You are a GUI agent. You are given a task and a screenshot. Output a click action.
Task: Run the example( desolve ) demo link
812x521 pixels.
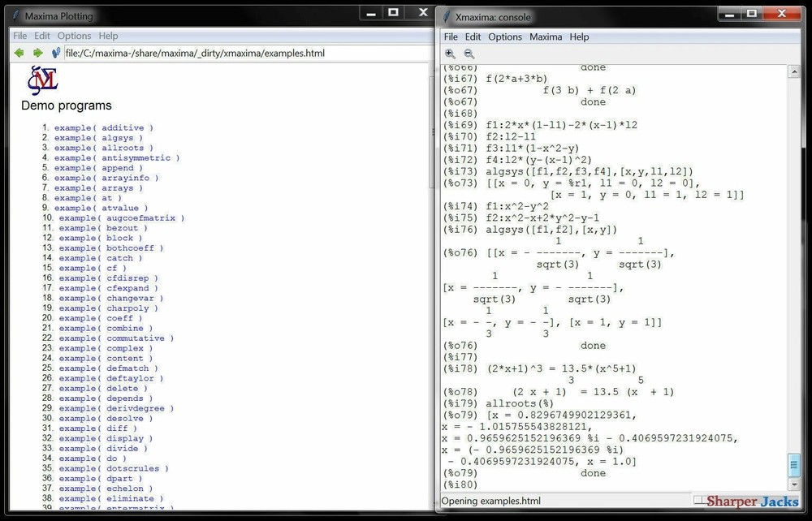pos(106,418)
